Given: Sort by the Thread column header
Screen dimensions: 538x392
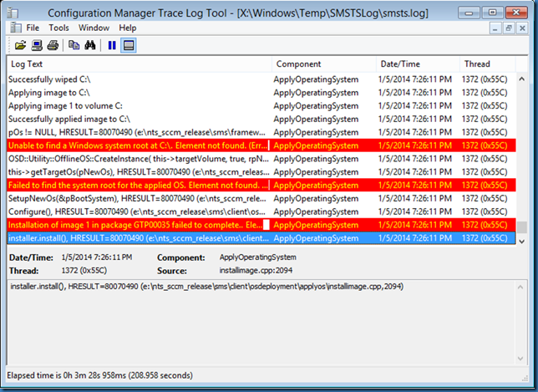Looking at the screenshot, I should pos(488,64).
